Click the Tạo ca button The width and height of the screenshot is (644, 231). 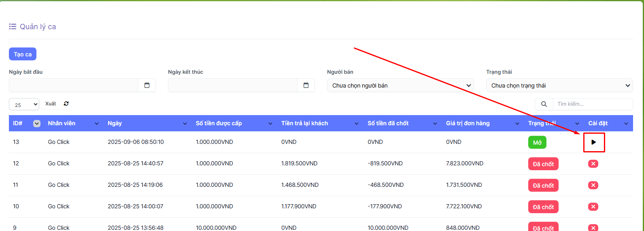[x=23, y=54]
